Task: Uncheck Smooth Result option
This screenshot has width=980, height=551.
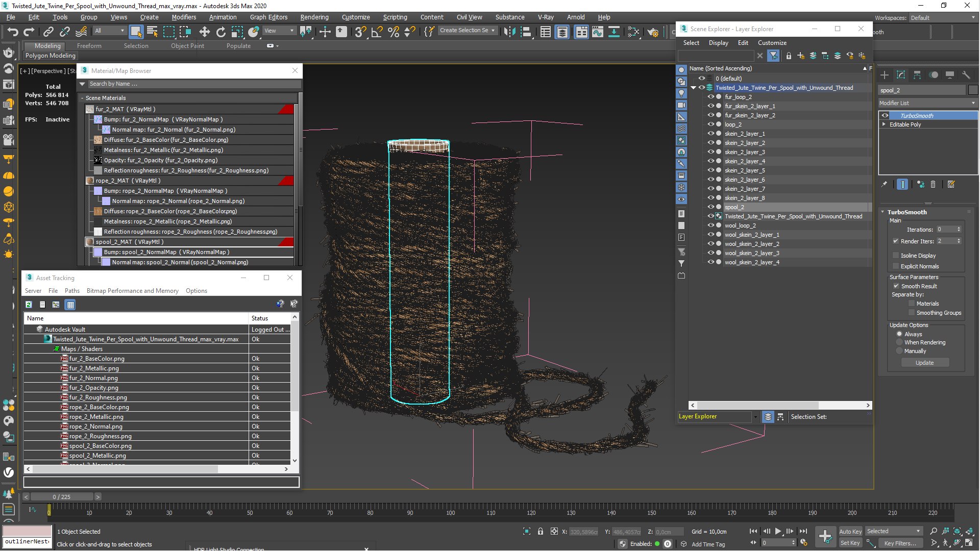Action: (x=896, y=286)
